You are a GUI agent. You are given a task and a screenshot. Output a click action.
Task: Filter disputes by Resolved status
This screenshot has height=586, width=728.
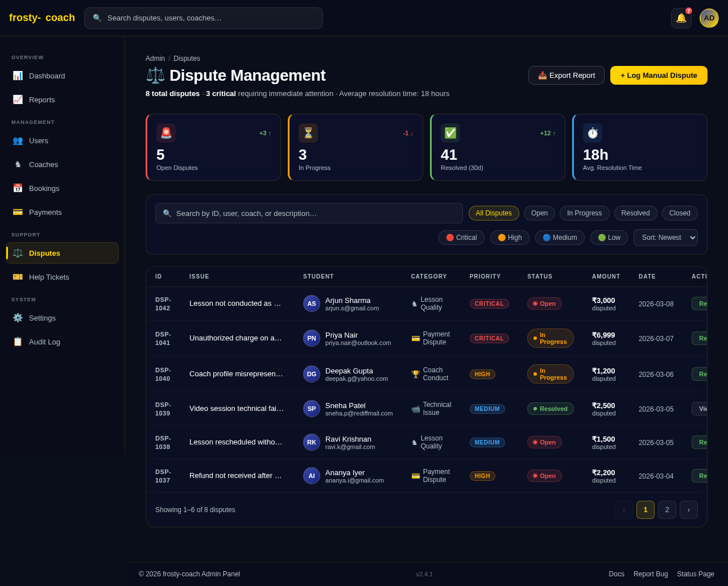tap(636, 213)
